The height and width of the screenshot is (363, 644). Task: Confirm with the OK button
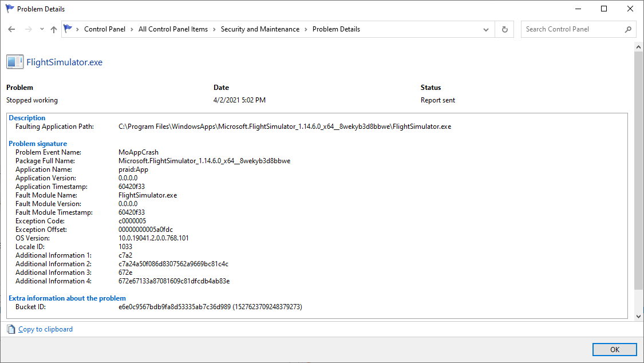(614, 349)
